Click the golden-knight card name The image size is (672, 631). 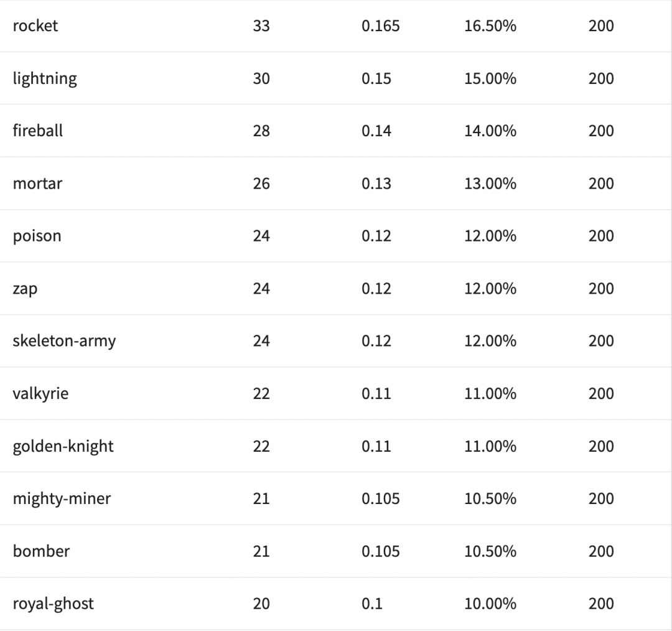click(x=63, y=446)
